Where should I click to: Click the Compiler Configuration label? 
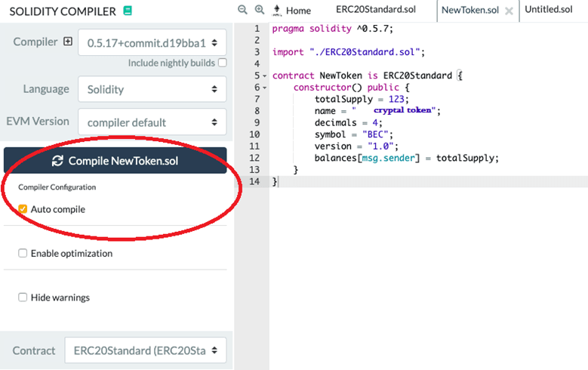[57, 187]
